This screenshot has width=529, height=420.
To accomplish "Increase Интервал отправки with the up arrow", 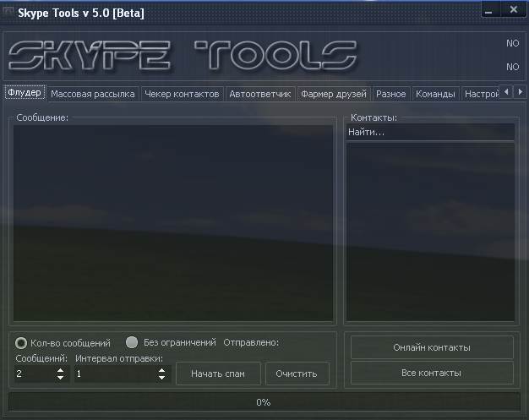I will click(x=162, y=369).
